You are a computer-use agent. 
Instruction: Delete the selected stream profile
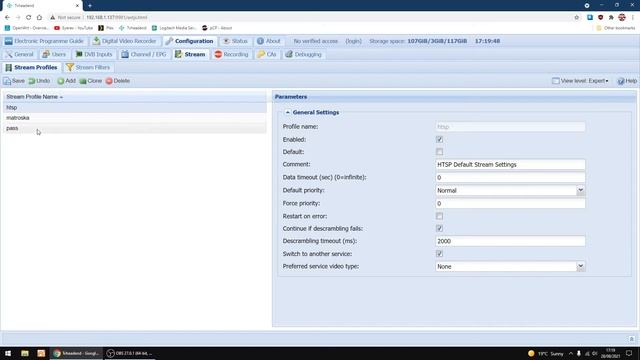pyautogui.click(x=118, y=81)
